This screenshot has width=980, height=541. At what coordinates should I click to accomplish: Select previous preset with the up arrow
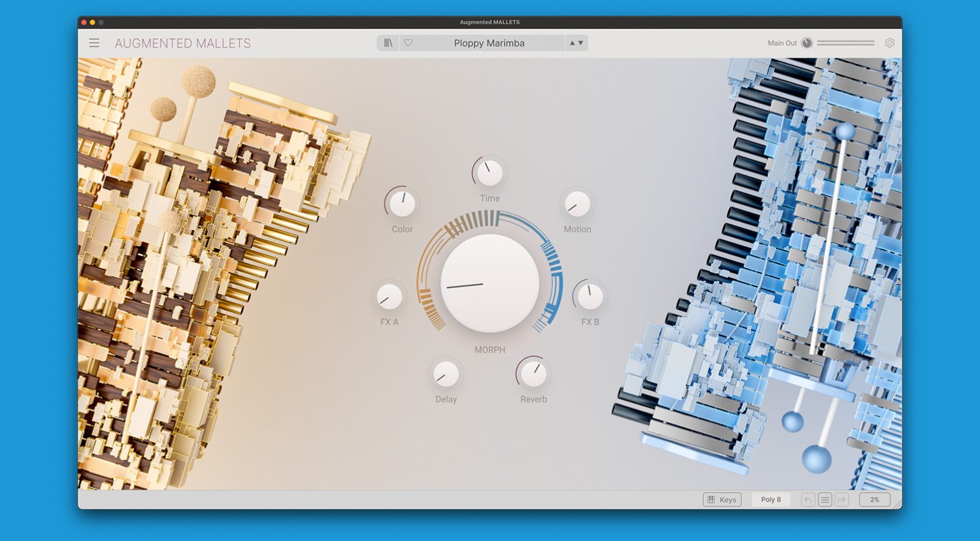[x=572, y=43]
